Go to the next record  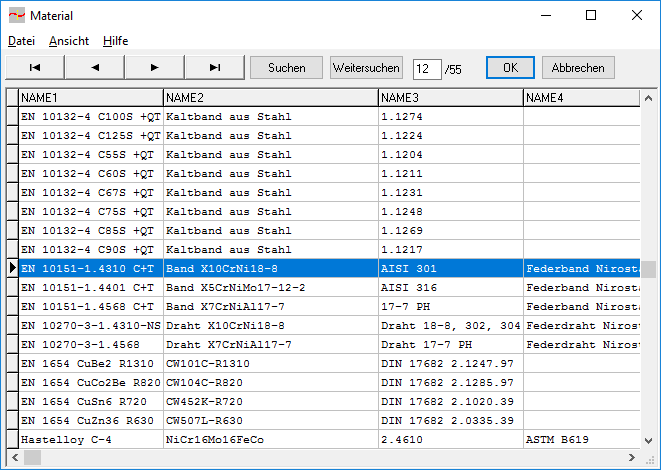pyautogui.click(x=155, y=67)
